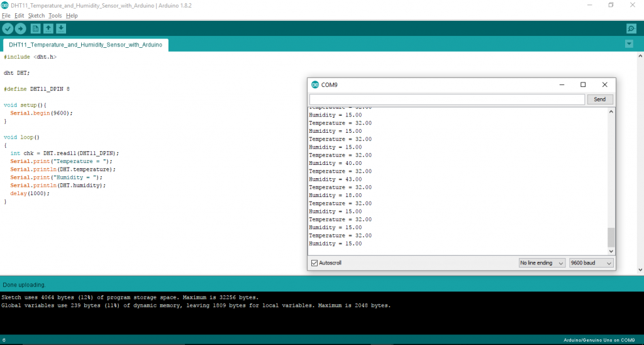Open Serial Monitor via the magnifier icon
The image size is (644, 345).
(631, 28)
